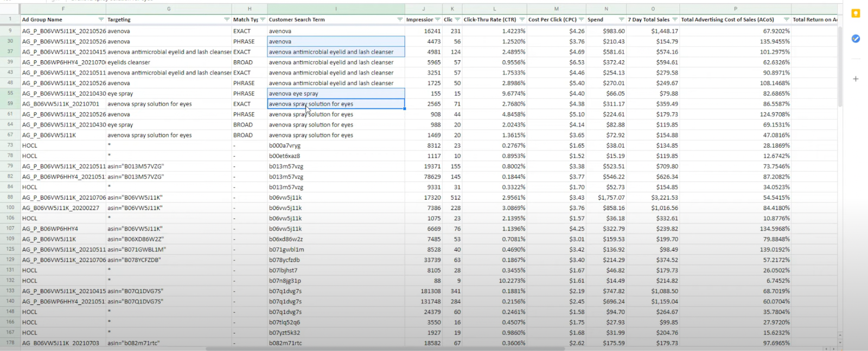
Task: Select cell containing b071gwbl1m
Action: click(x=336, y=250)
